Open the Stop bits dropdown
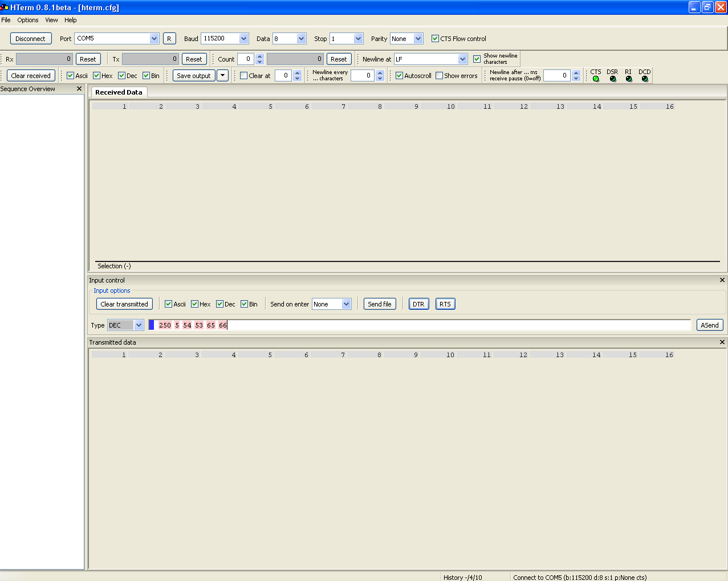This screenshot has width=728, height=581. (x=358, y=39)
